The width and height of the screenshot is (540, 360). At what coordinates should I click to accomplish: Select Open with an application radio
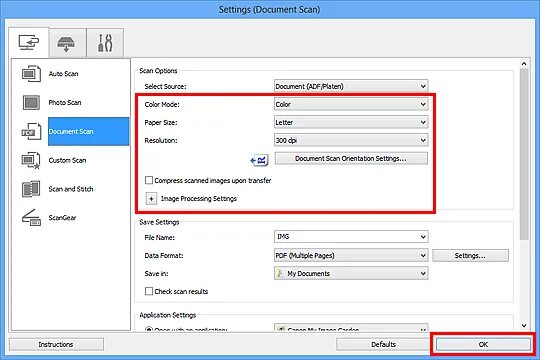[x=149, y=330]
